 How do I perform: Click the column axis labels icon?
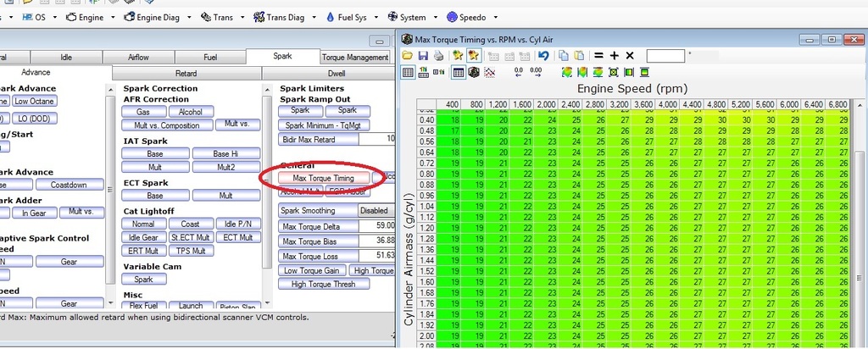click(x=424, y=72)
